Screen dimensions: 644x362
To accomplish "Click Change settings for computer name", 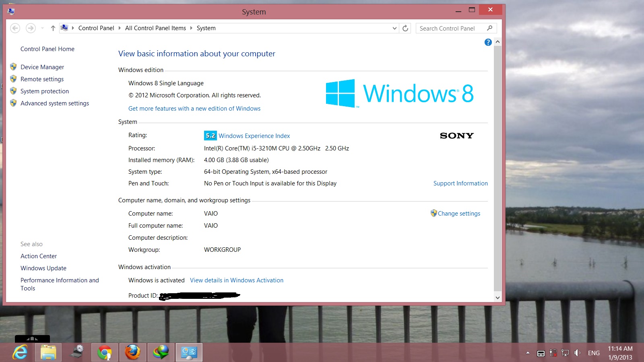I will pyautogui.click(x=459, y=214).
